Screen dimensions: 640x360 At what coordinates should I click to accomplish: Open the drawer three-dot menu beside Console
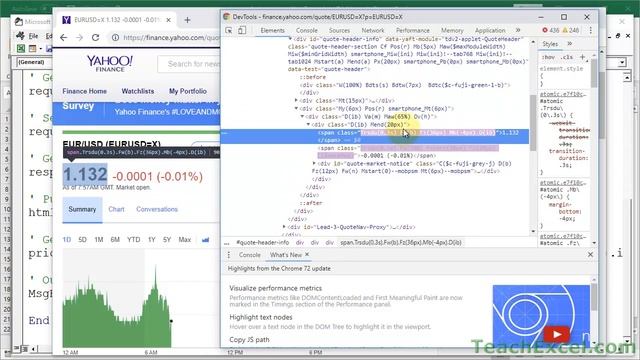click(x=229, y=255)
